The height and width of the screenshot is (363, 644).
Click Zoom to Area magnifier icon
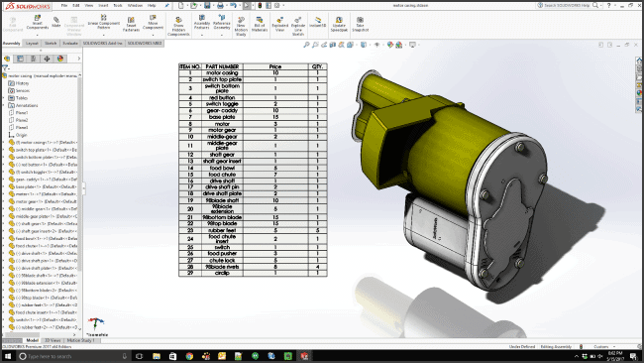coord(315,45)
